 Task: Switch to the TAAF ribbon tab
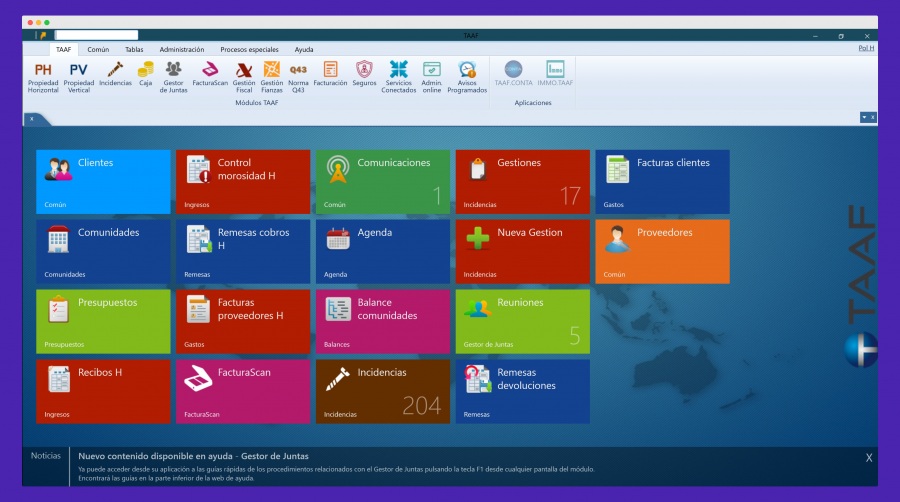click(x=64, y=49)
